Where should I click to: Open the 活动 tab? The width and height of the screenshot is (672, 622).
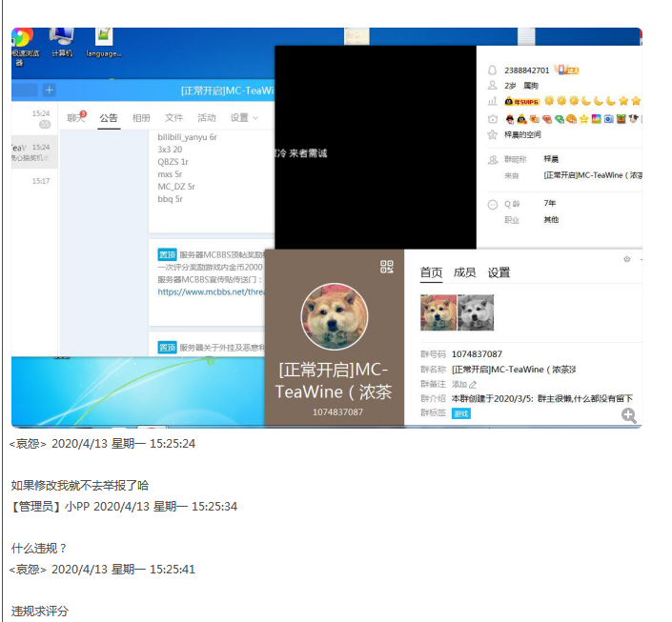(206, 118)
